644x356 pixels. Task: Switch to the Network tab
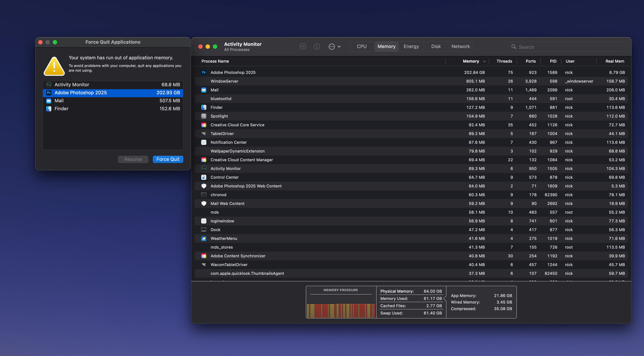tap(460, 47)
